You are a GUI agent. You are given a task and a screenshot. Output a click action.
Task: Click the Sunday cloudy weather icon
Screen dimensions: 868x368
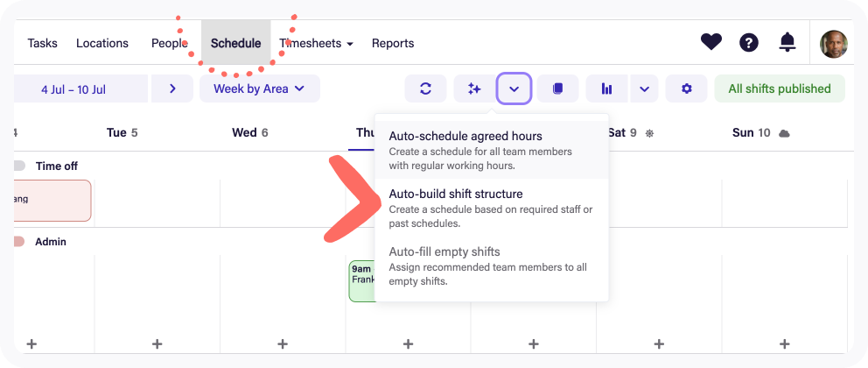(x=784, y=133)
